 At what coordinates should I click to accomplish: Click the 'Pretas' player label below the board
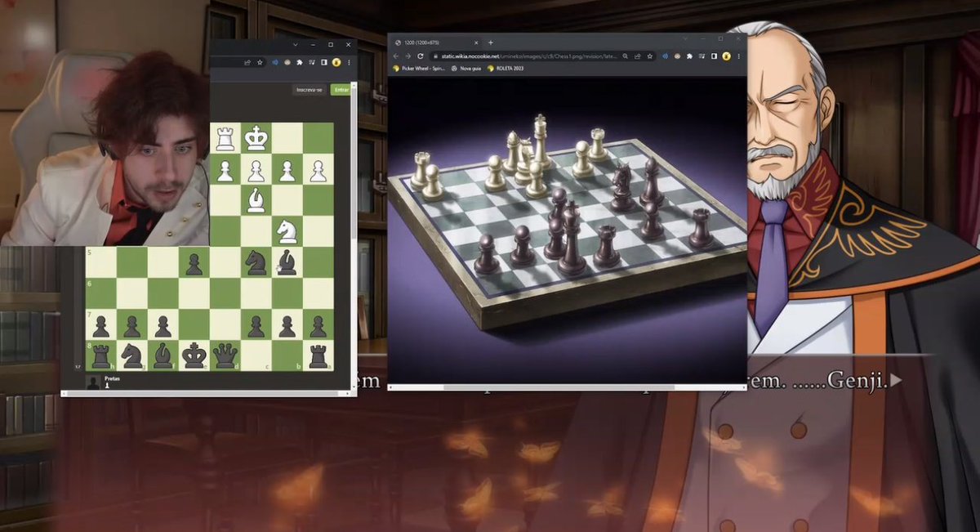112,379
